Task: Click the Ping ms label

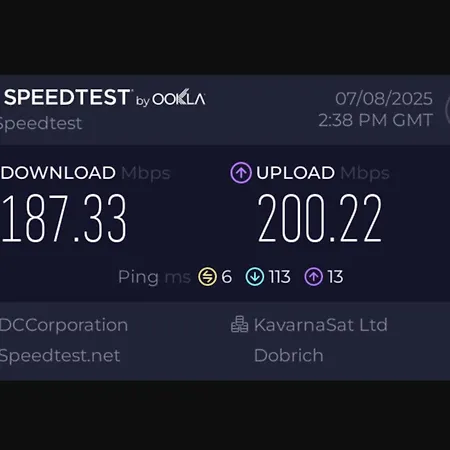Action: (154, 277)
